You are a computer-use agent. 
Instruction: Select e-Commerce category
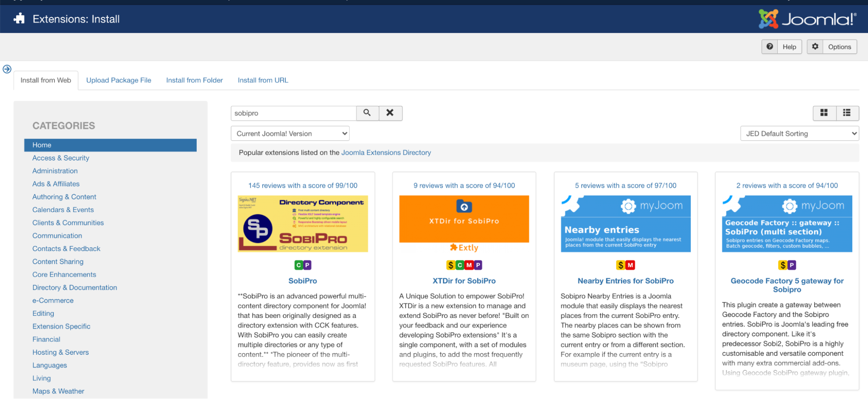[53, 301]
